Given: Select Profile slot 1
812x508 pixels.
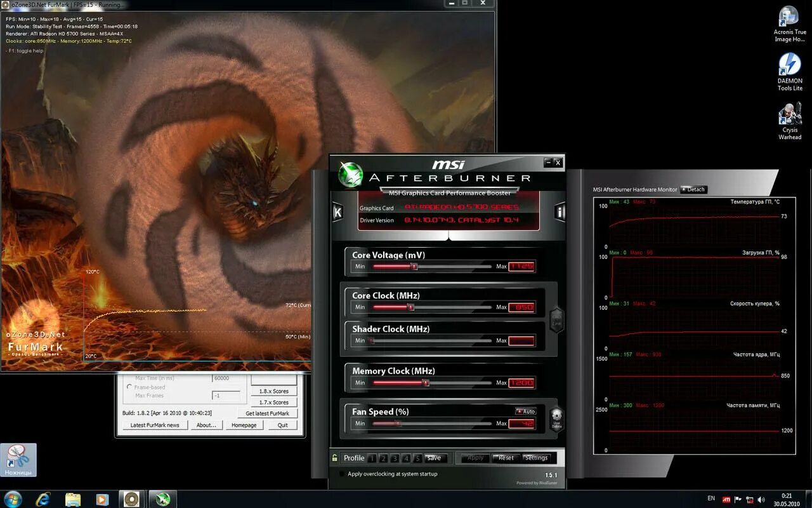Looking at the screenshot, I should click(372, 458).
